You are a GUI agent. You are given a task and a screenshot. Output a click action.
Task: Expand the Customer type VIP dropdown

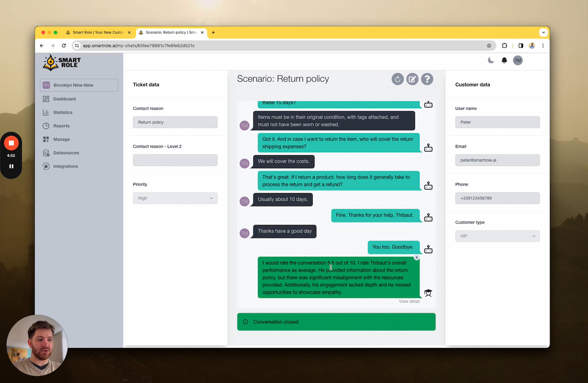coord(497,236)
